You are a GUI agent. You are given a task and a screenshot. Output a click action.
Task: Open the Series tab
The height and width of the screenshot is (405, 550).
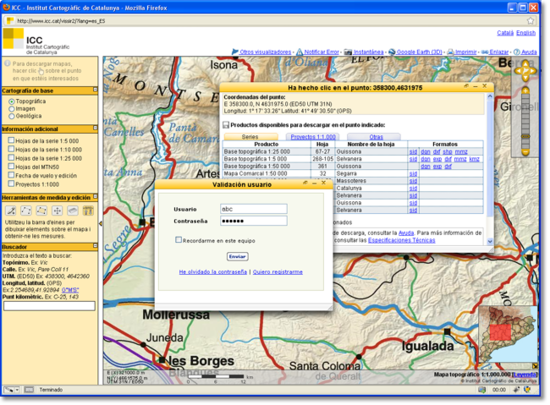coord(250,137)
